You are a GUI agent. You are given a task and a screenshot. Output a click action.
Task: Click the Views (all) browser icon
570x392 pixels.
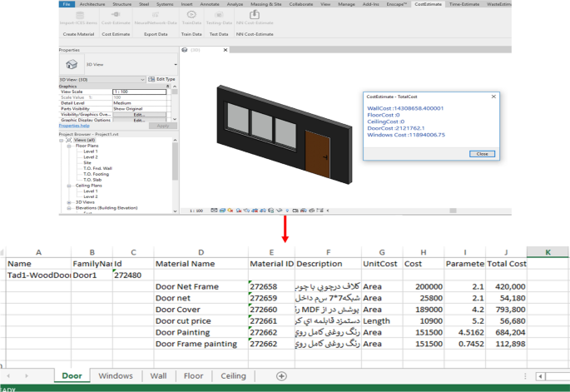(69, 140)
